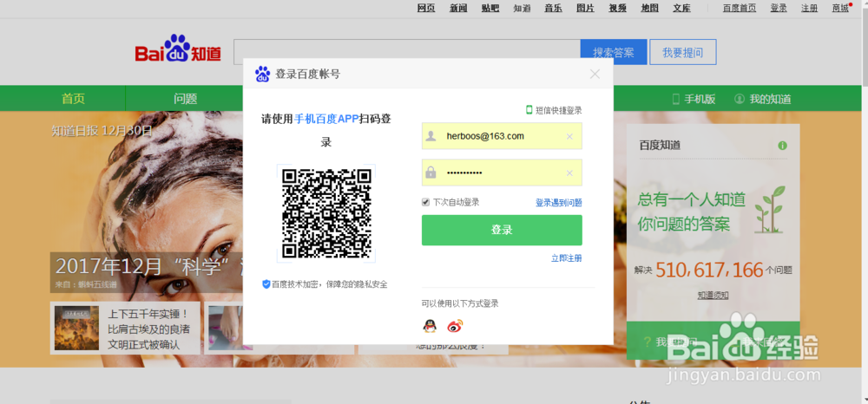The height and width of the screenshot is (404, 868).
Task: Click the green 登录 button
Action: [x=502, y=230]
